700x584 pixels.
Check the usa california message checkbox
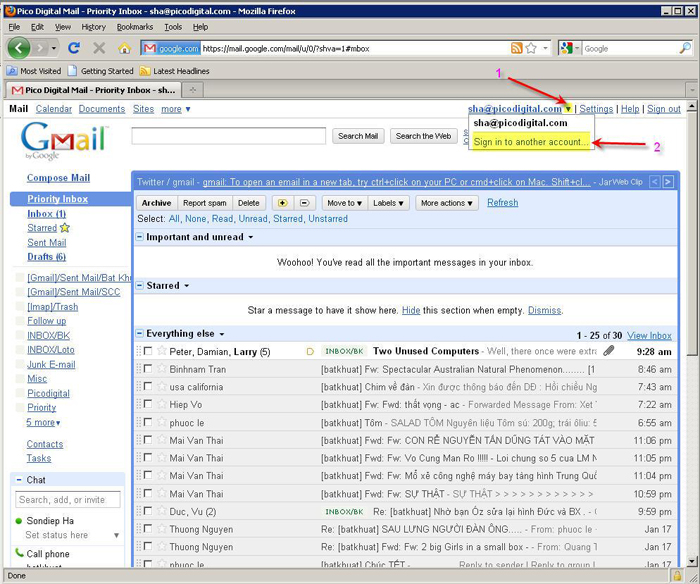[148, 386]
